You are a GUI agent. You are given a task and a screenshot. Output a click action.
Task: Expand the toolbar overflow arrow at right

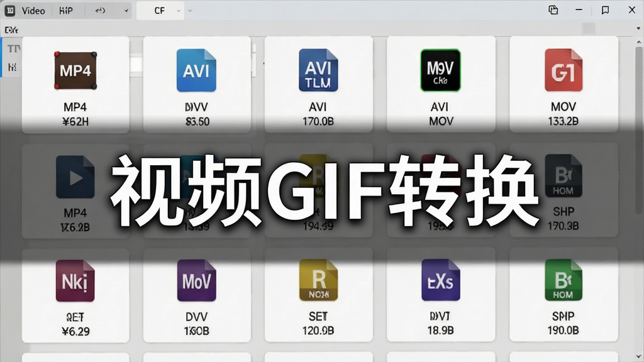tap(638, 29)
